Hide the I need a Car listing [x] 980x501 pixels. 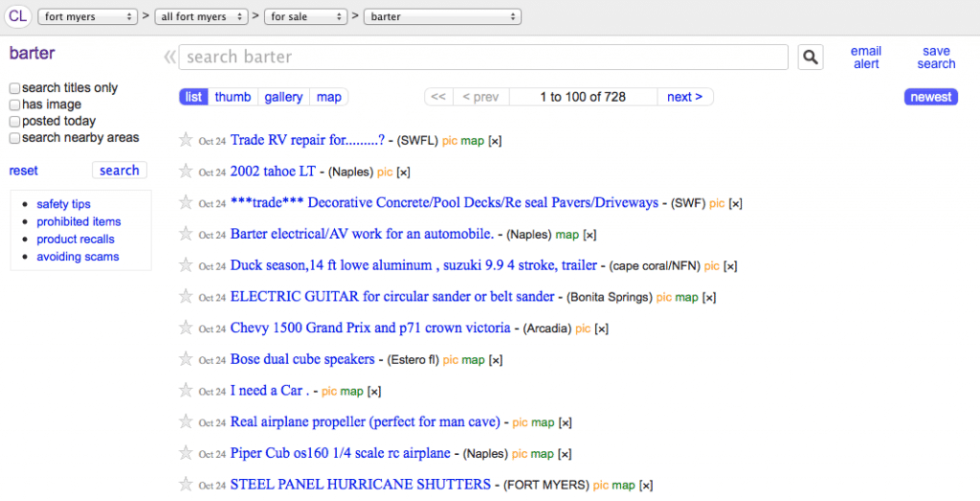374,392
